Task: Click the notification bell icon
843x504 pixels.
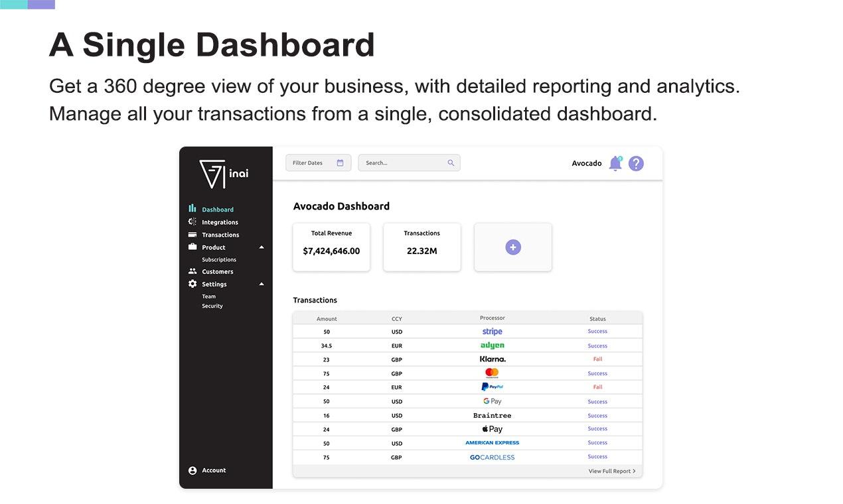Action: tap(615, 163)
